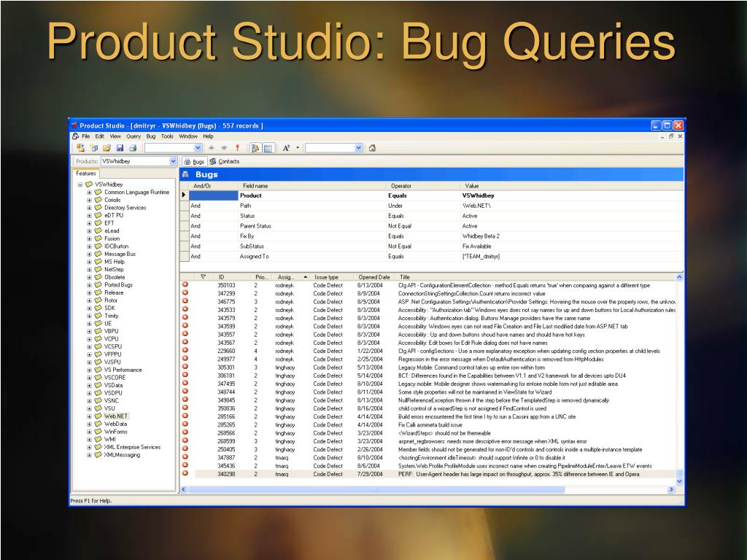Click the red bug icon of row 340298
The width and height of the screenshot is (747, 560).
coord(185,473)
